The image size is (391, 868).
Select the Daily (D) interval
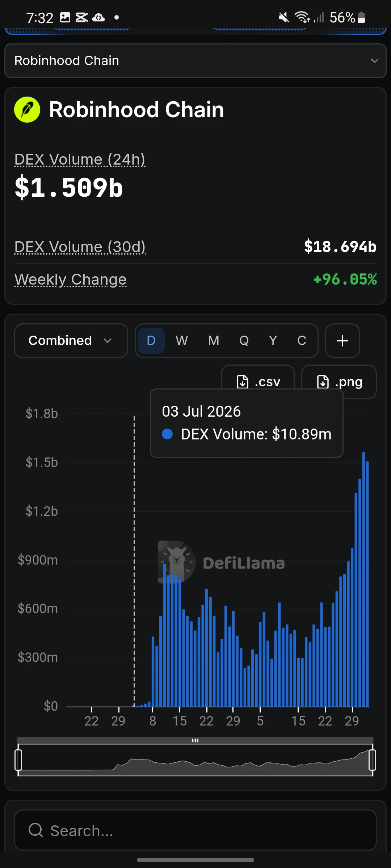(x=151, y=341)
